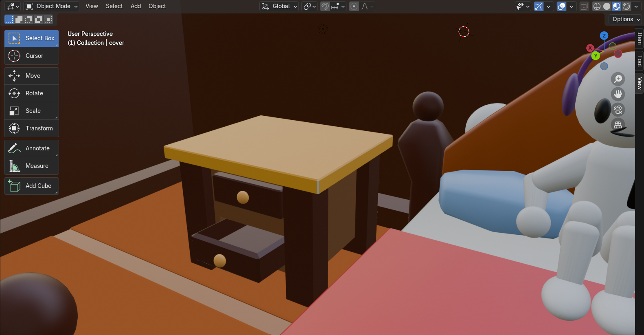Viewport: 644px width, 335px height.
Task: Set selection mode to Invert
Action: point(38,19)
